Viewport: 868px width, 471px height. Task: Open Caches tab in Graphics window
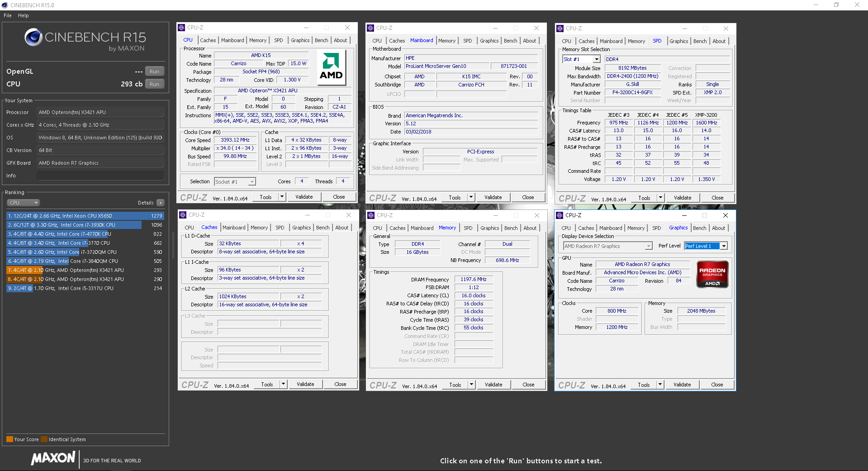coord(586,228)
